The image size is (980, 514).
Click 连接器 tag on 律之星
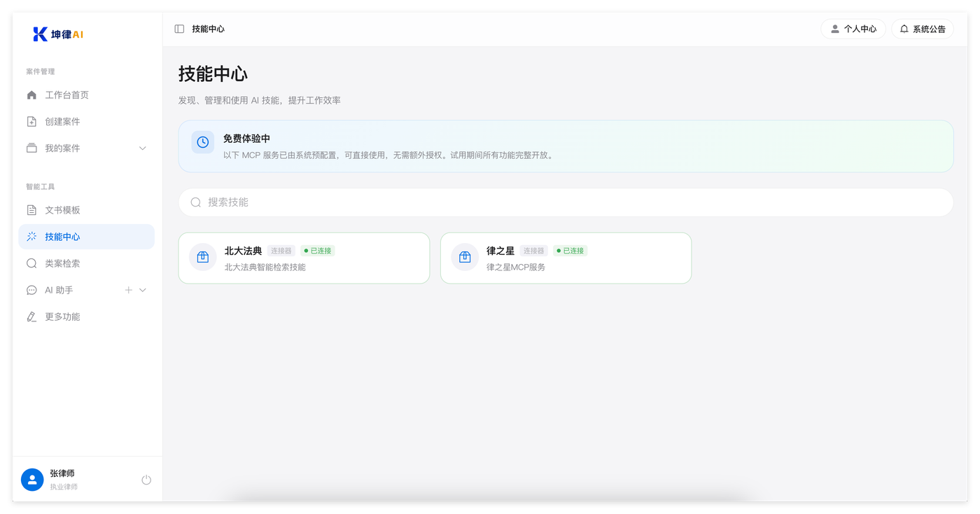(534, 251)
